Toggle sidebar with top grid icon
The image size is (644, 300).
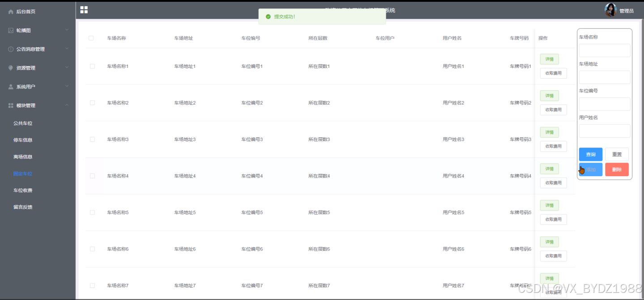coord(84,10)
